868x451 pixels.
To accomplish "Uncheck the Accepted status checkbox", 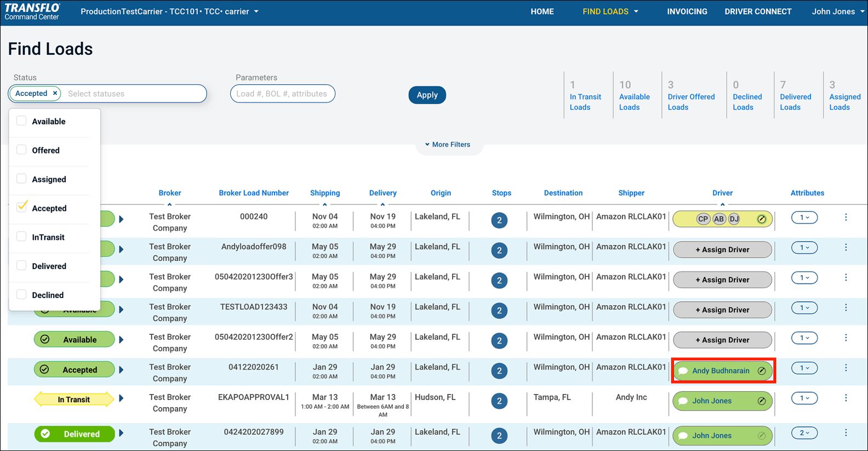I will (21, 208).
